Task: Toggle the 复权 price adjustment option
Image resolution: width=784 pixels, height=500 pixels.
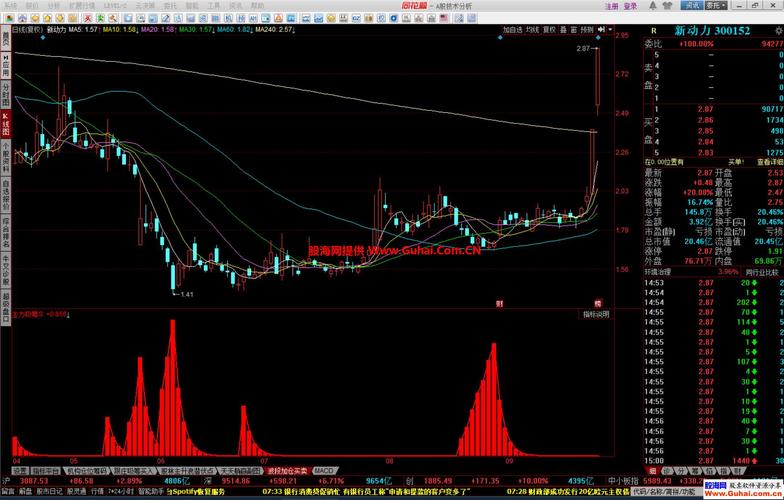Action: tap(549, 29)
